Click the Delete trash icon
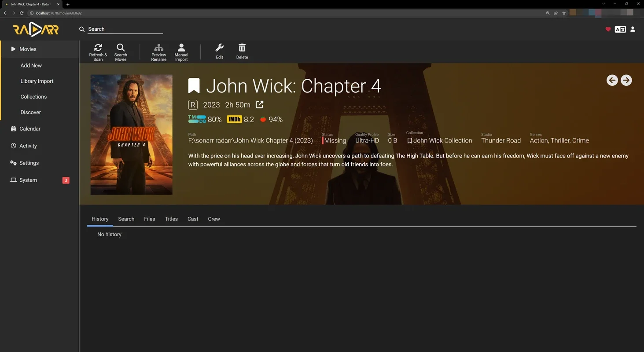The image size is (644, 352). point(242,48)
